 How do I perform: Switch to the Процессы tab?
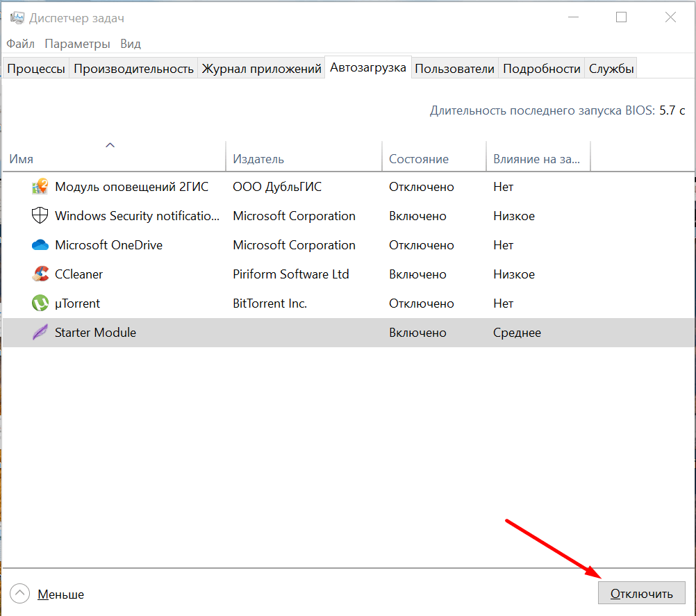[36, 68]
